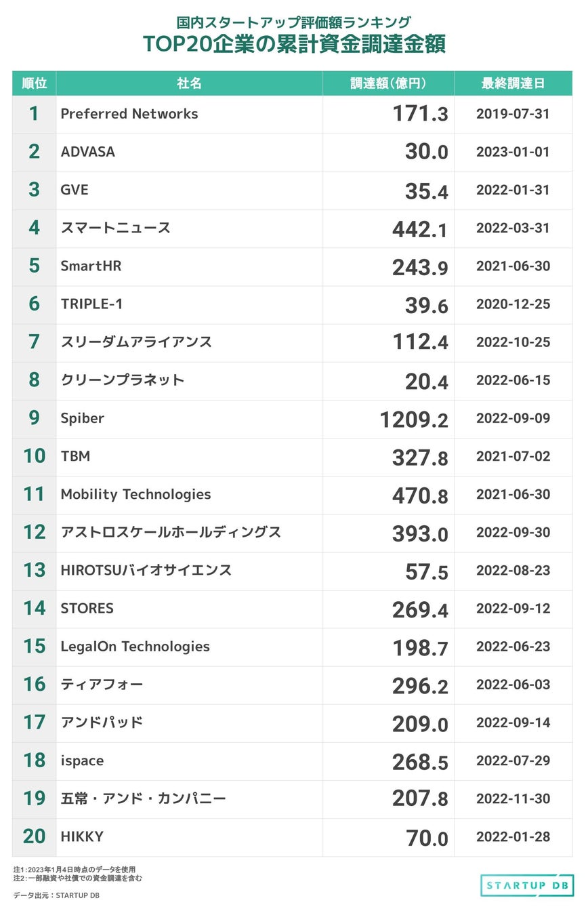The width and height of the screenshot is (588, 915).
Task: Click the TOP20企業の累計資金調達金額 title
Action: pyautogui.click(x=294, y=44)
